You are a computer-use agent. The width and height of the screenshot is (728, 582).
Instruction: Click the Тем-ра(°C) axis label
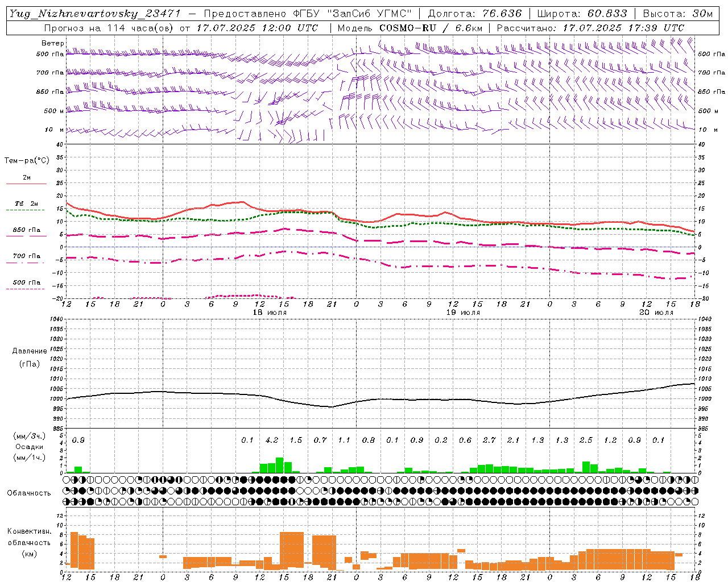click(27, 161)
